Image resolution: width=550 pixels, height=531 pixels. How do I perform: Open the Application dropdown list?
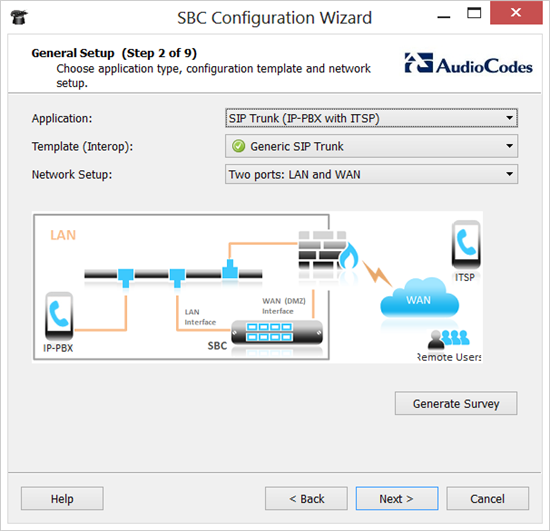pos(371,118)
